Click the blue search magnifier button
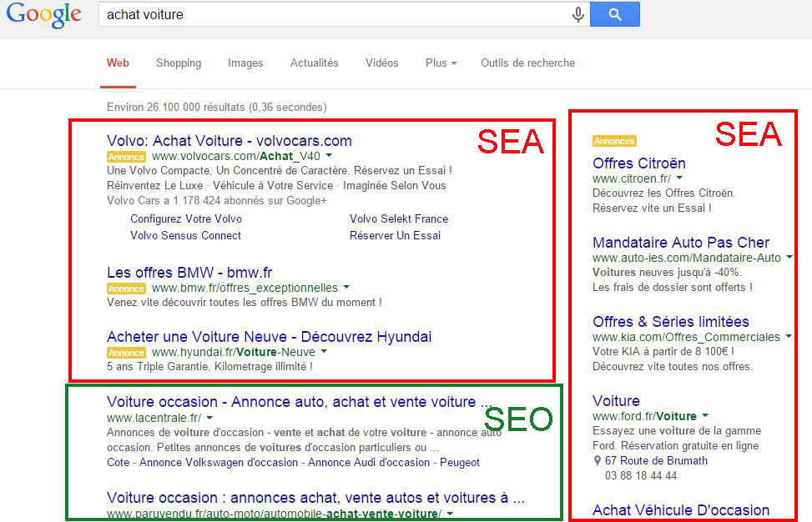 click(615, 14)
